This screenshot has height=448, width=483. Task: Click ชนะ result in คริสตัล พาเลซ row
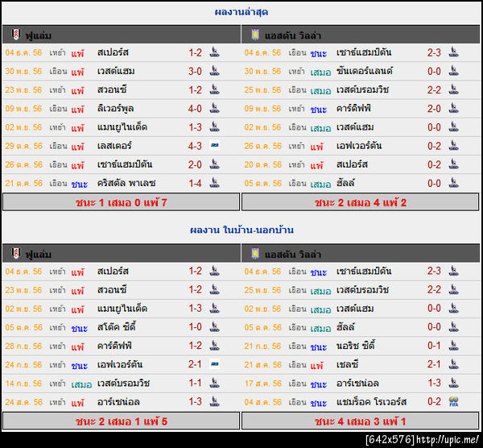[80, 184]
